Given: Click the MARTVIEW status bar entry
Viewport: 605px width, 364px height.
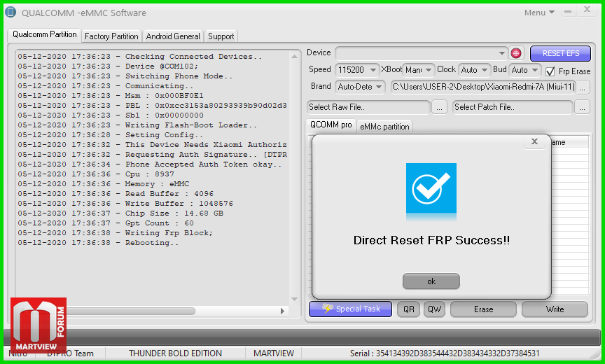Looking at the screenshot, I should tap(274, 353).
